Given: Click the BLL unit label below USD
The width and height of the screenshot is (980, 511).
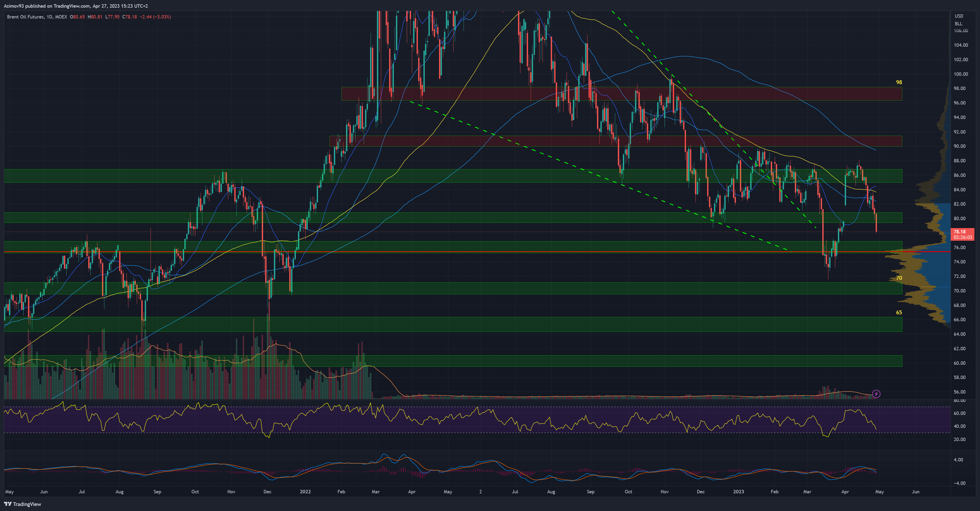Looking at the screenshot, I should coord(958,23).
